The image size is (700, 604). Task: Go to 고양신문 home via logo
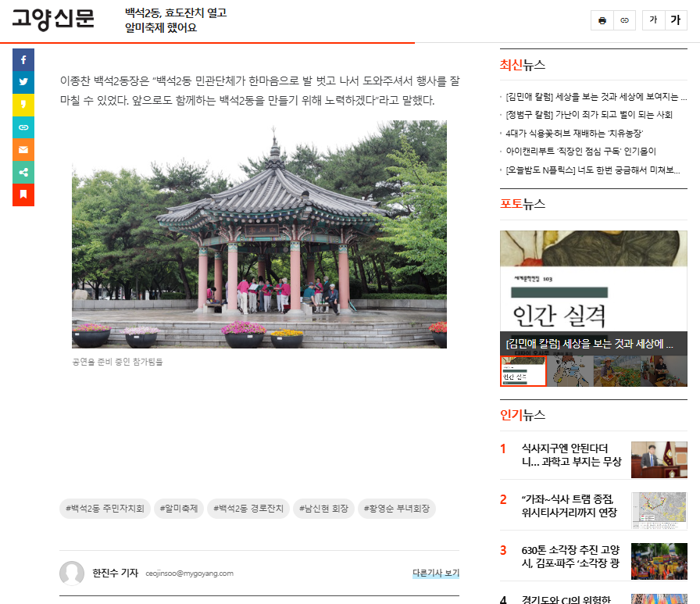pyautogui.click(x=53, y=20)
